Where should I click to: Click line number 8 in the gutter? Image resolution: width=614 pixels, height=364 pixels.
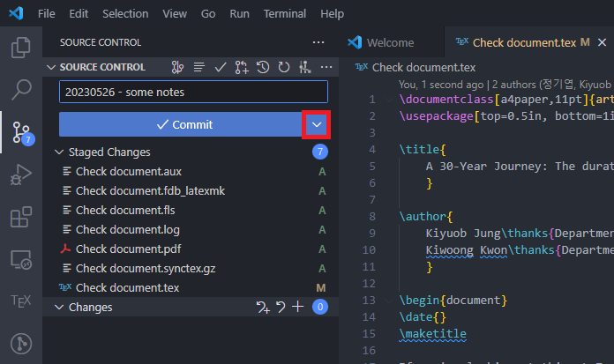pyautogui.click(x=372, y=217)
